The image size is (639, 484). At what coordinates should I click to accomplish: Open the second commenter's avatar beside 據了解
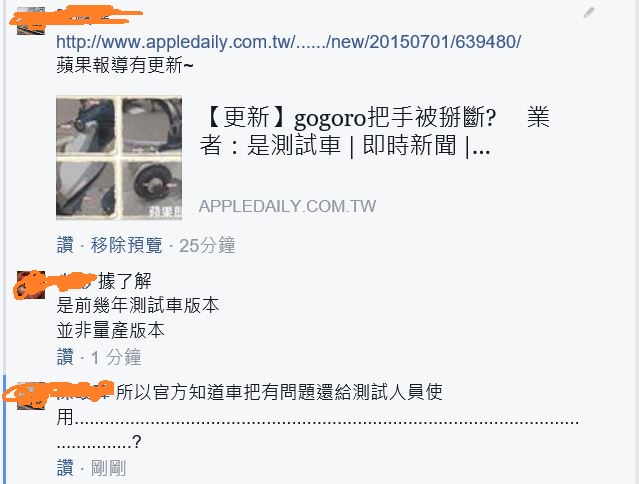click(31, 284)
